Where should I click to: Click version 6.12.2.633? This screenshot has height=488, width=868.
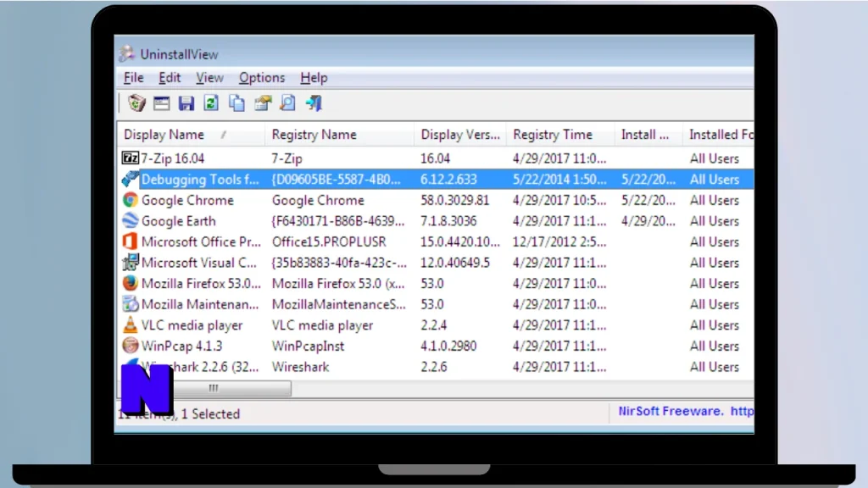448,180
